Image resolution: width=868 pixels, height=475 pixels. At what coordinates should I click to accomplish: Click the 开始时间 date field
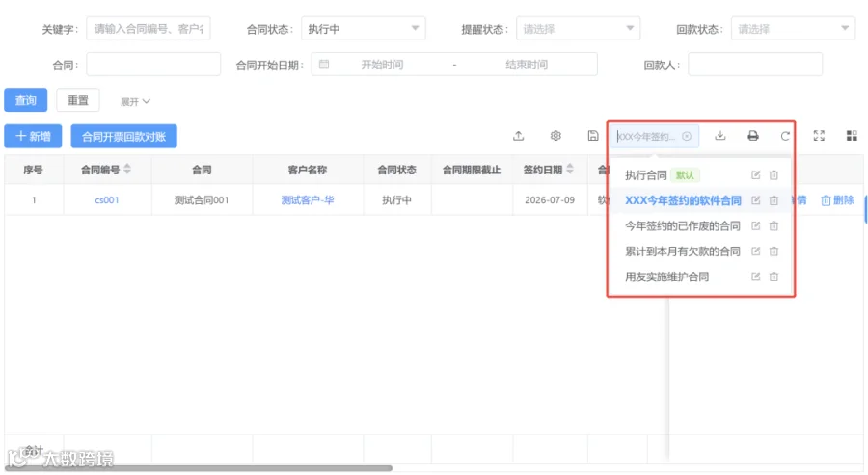382,65
